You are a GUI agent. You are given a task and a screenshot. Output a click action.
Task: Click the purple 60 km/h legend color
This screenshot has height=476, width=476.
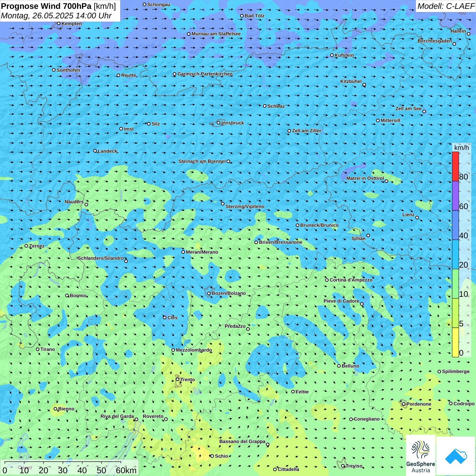(455, 196)
